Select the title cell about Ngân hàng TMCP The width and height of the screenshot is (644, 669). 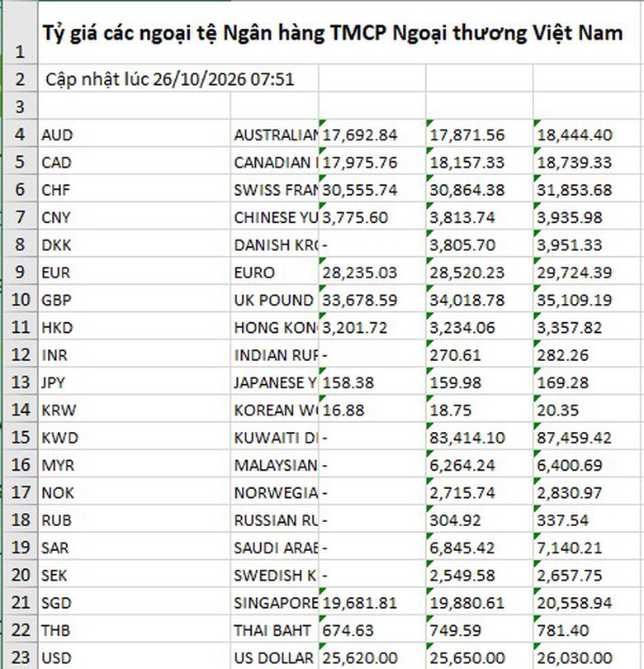(x=340, y=32)
